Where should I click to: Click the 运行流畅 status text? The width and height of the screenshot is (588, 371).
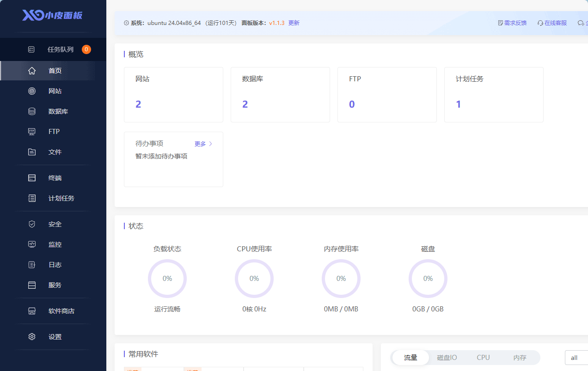coord(167,309)
